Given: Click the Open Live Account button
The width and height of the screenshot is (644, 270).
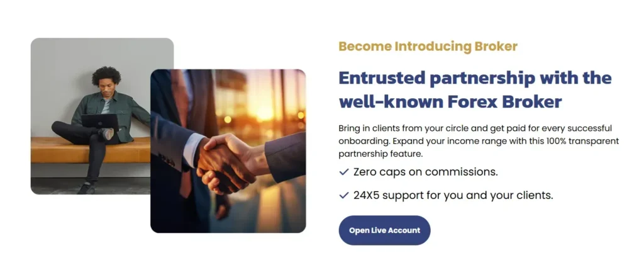Looking at the screenshot, I should [384, 230].
